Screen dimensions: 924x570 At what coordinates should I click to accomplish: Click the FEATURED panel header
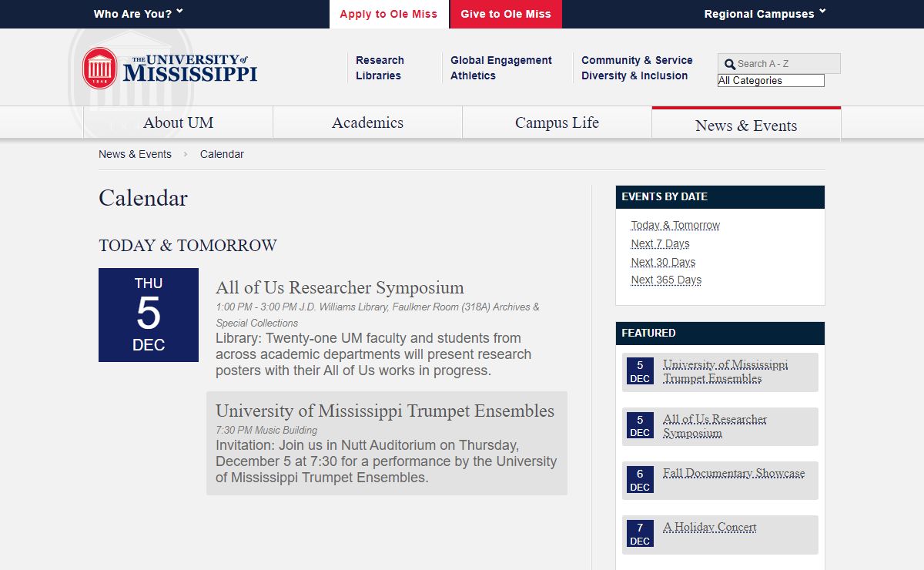pyautogui.click(x=720, y=333)
